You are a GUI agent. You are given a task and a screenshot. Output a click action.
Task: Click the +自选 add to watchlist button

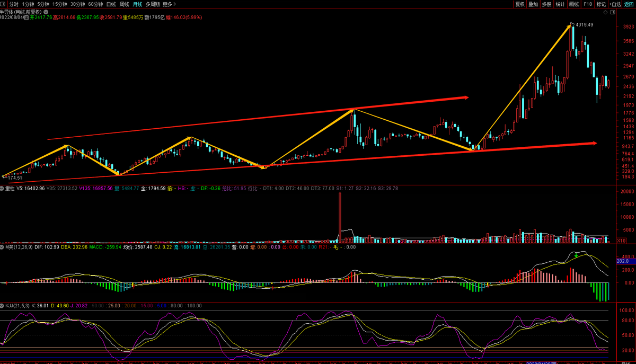tap(614, 4)
